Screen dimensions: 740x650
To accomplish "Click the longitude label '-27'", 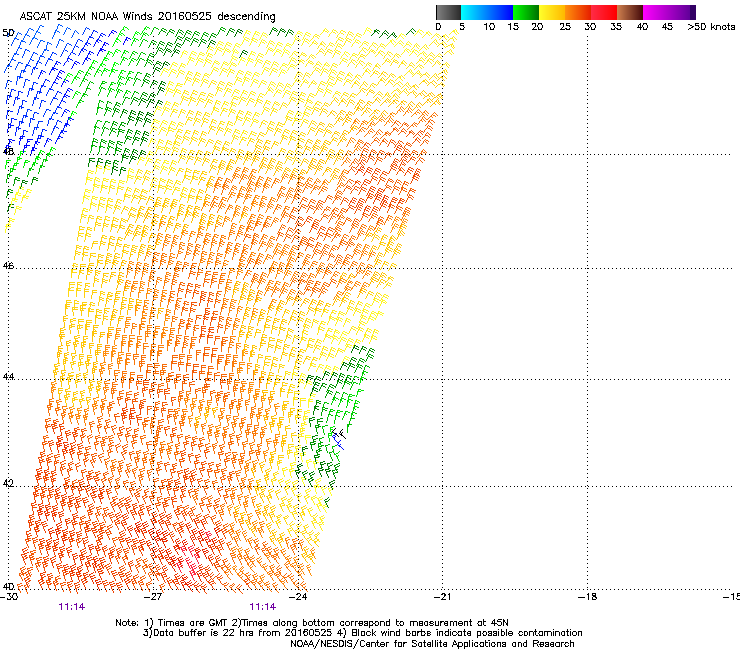I will point(153,597).
